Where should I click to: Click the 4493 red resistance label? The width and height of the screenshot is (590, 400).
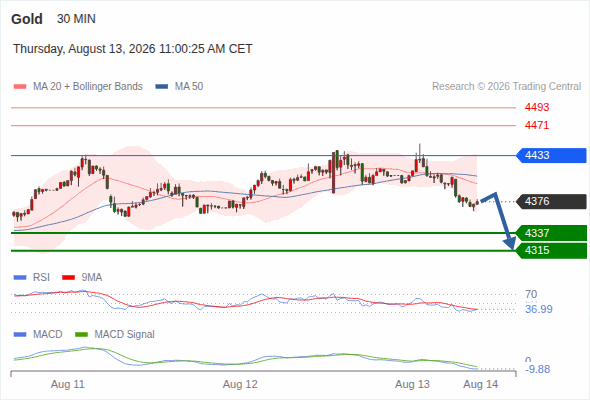[x=537, y=107]
